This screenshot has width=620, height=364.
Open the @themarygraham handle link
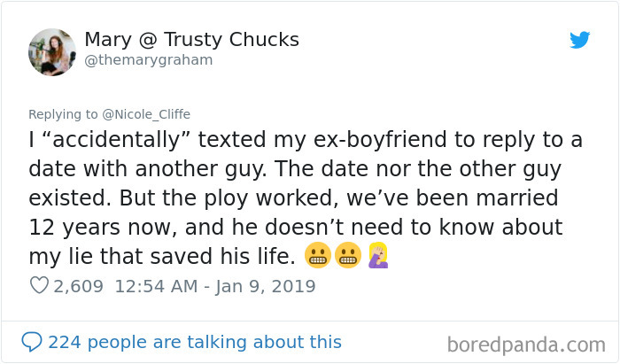click(x=149, y=60)
